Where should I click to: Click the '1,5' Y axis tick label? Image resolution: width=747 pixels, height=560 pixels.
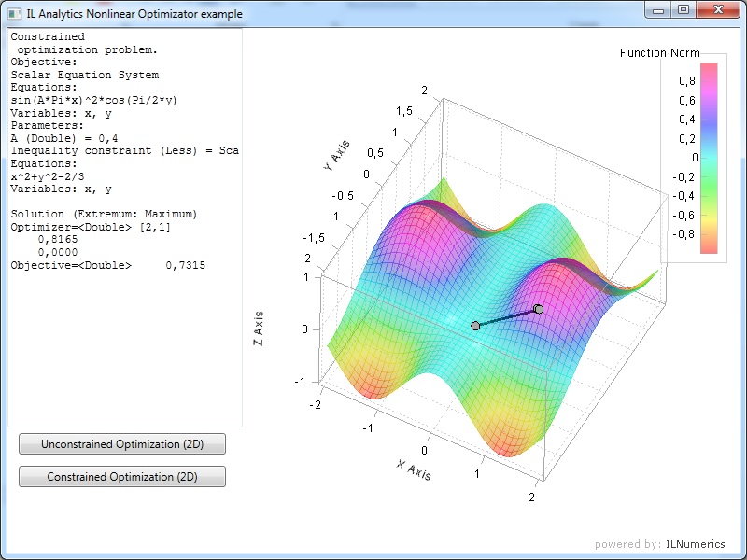404,111
